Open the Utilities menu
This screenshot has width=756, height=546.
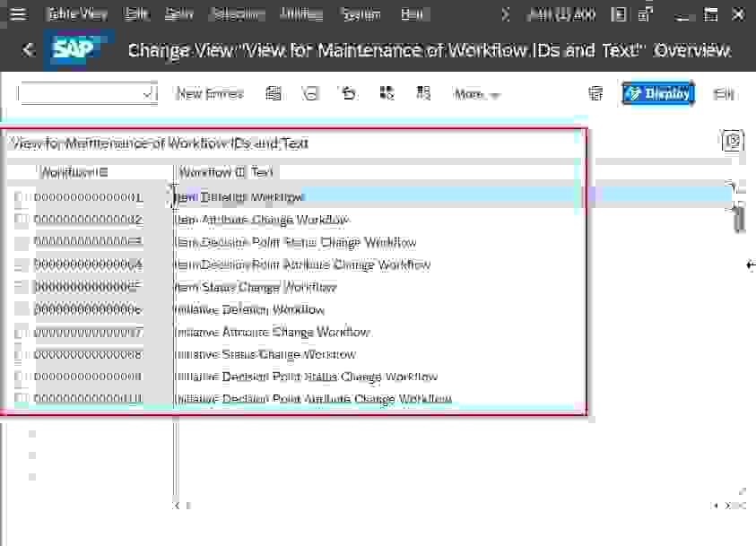pos(301,14)
